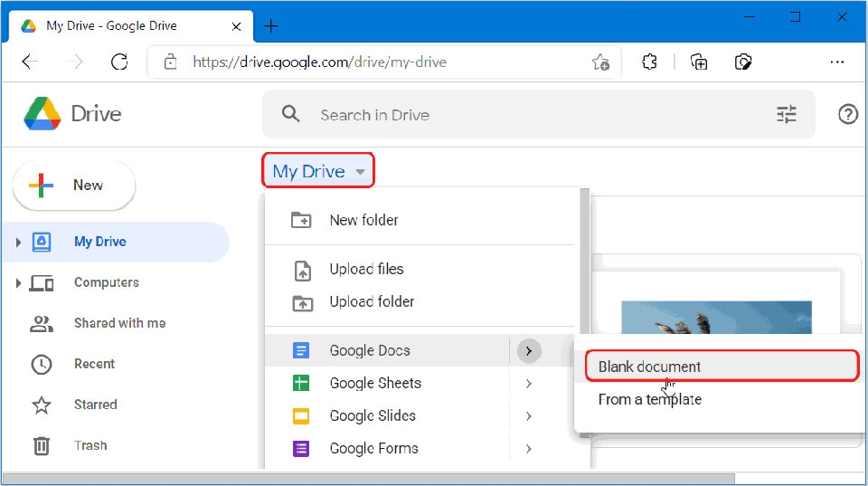
Task: Click the Shared with me people icon
Action: click(x=42, y=324)
